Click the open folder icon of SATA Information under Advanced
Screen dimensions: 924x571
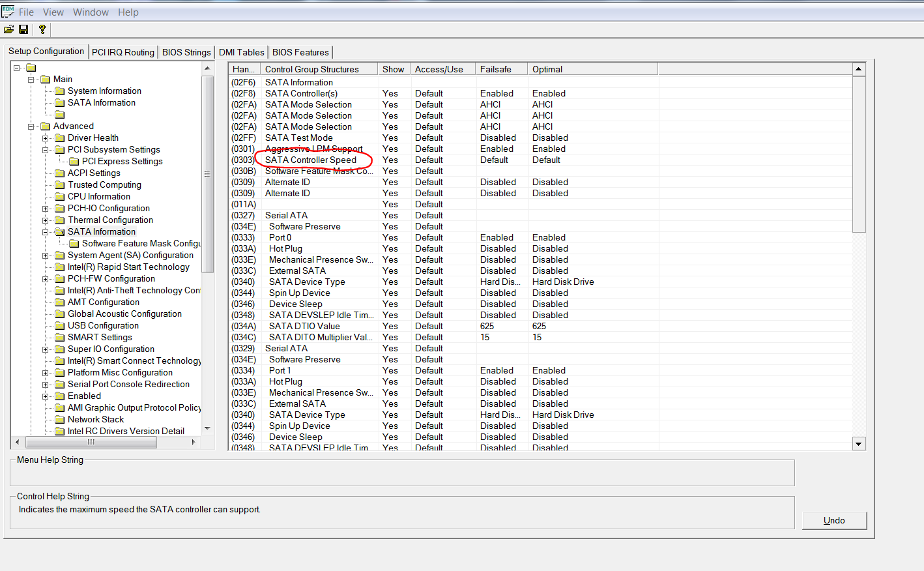[x=60, y=232]
